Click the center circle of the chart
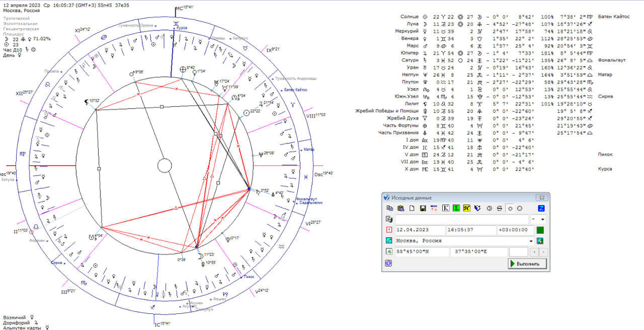The height and width of the screenshot is (330, 644). (x=164, y=166)
